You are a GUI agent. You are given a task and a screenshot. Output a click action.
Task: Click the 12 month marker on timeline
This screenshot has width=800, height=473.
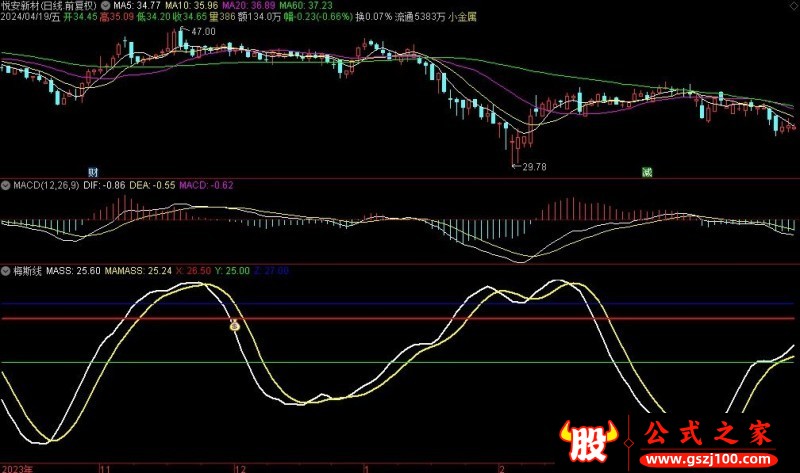coord(238,467)
